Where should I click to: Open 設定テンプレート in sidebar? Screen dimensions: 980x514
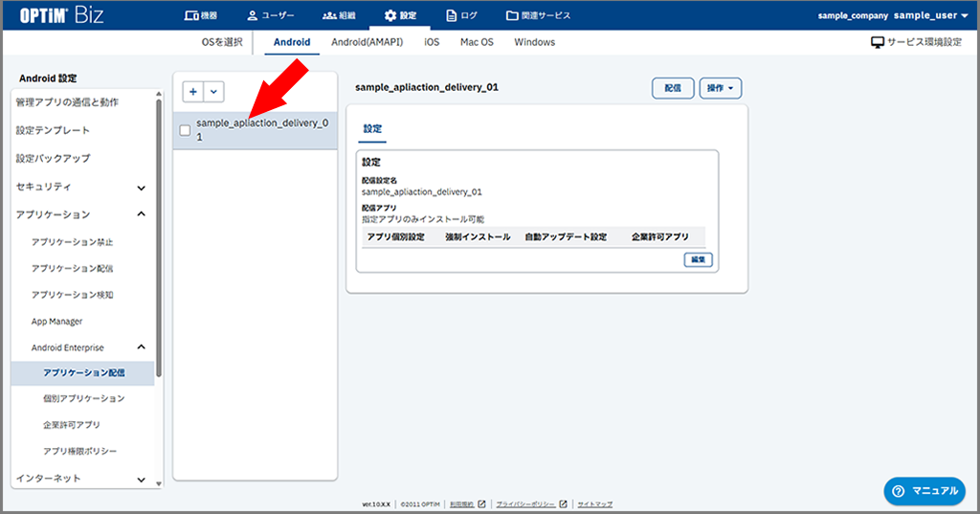coord(53,130)
